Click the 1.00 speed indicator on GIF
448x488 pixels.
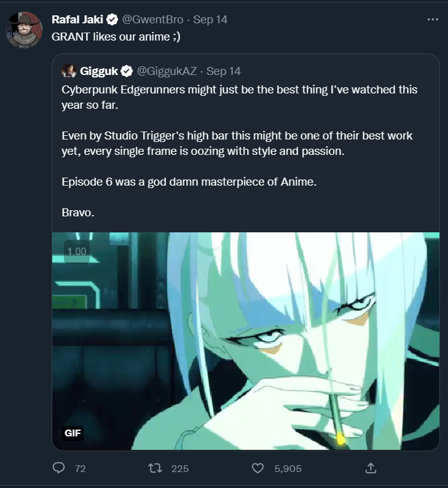[77, 251]
